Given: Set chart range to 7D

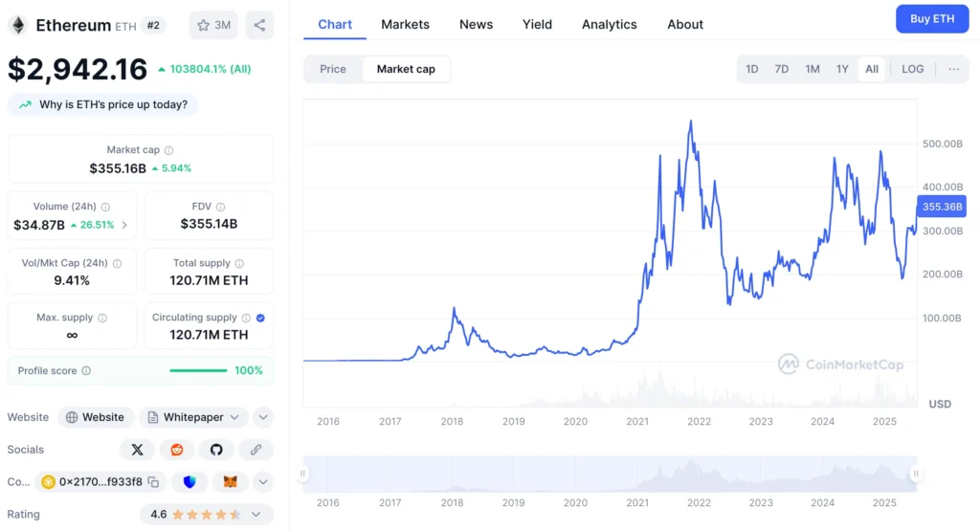Looking at the screenshot, I should tap(782, 69).
